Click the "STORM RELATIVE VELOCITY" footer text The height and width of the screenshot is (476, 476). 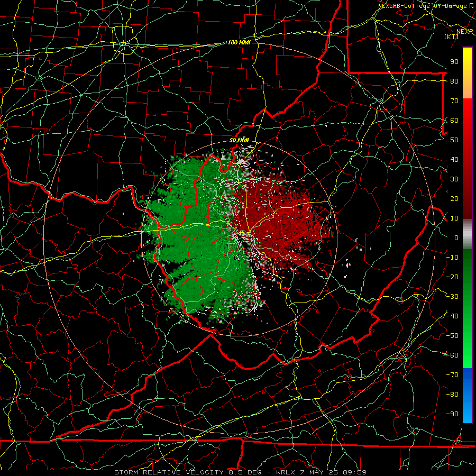(x=169, y=472)
